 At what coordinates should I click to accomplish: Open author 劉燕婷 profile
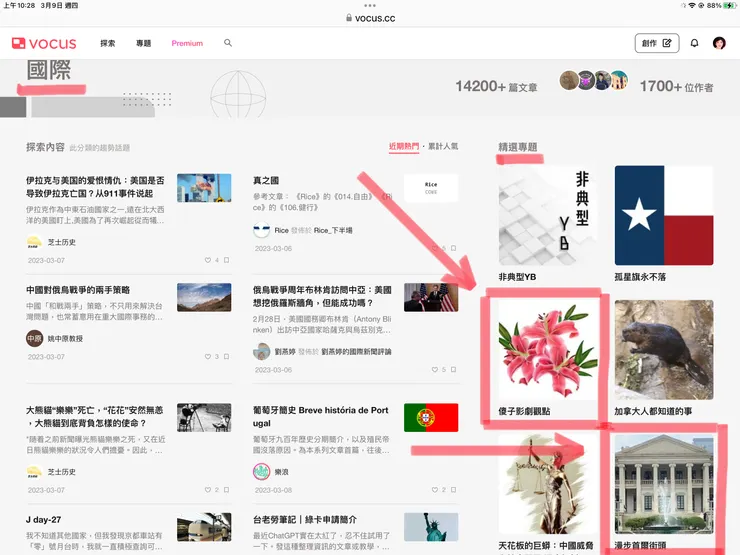(285, 352)
